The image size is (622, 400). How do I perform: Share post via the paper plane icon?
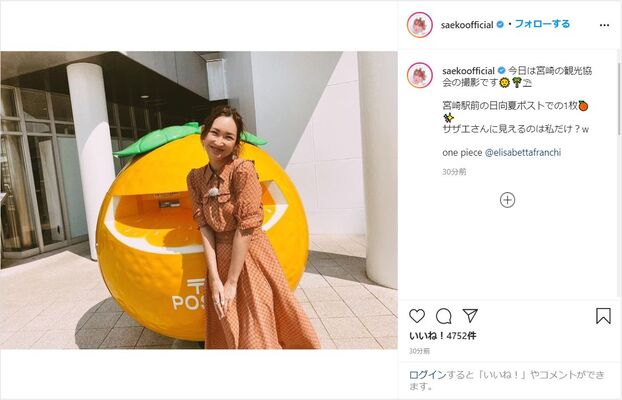pos(470,316)
